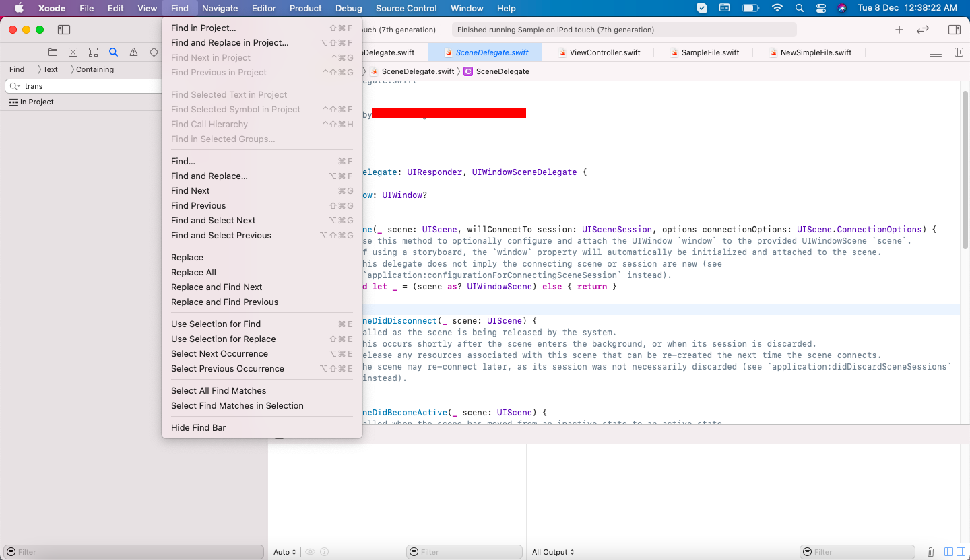Click the search options magnifier in the find field
This screenshot has width=970, height=560.
pyautogui.click(x=14, y=86)
